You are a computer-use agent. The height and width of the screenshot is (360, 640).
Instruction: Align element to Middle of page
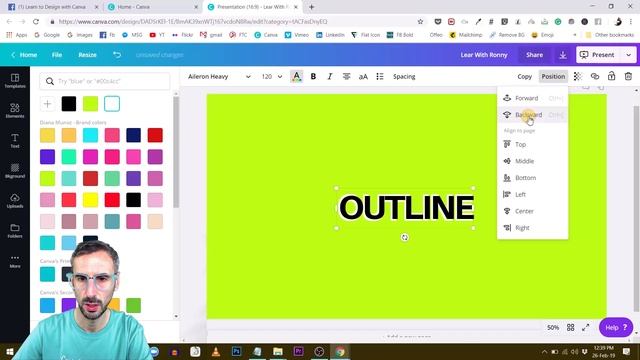[533, 161]
